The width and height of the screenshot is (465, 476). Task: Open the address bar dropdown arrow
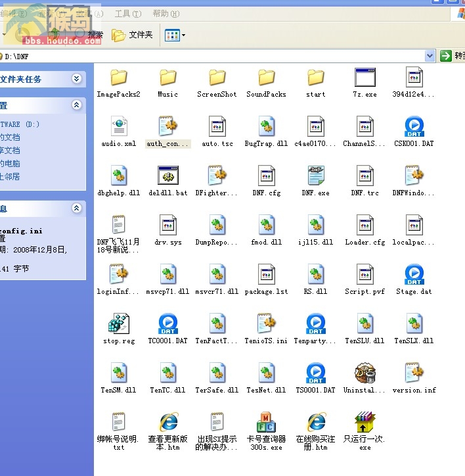(x=430, y=56)
